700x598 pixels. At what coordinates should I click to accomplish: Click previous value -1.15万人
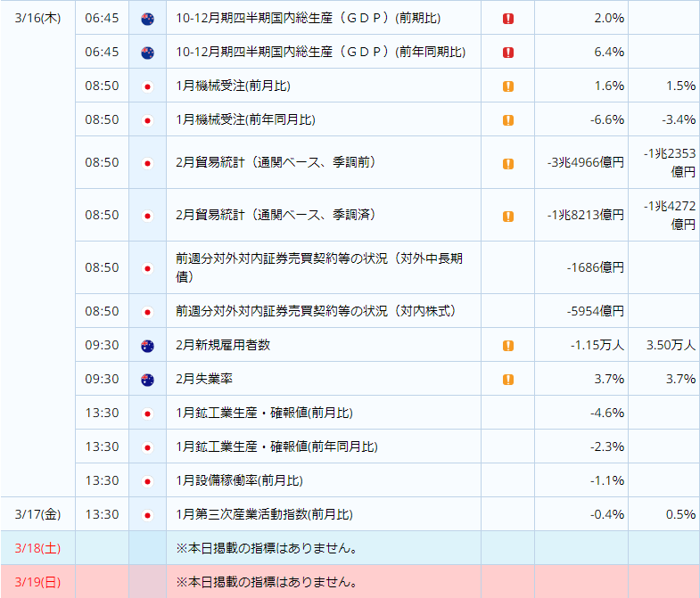point(597,345)
